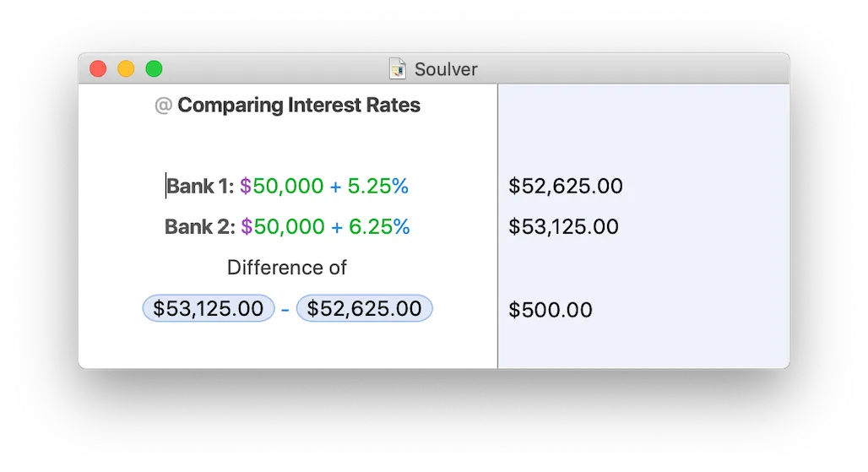
Task: Select the $52,625.00 answer token
Action: pyautogui.click(x=364, y=308)
